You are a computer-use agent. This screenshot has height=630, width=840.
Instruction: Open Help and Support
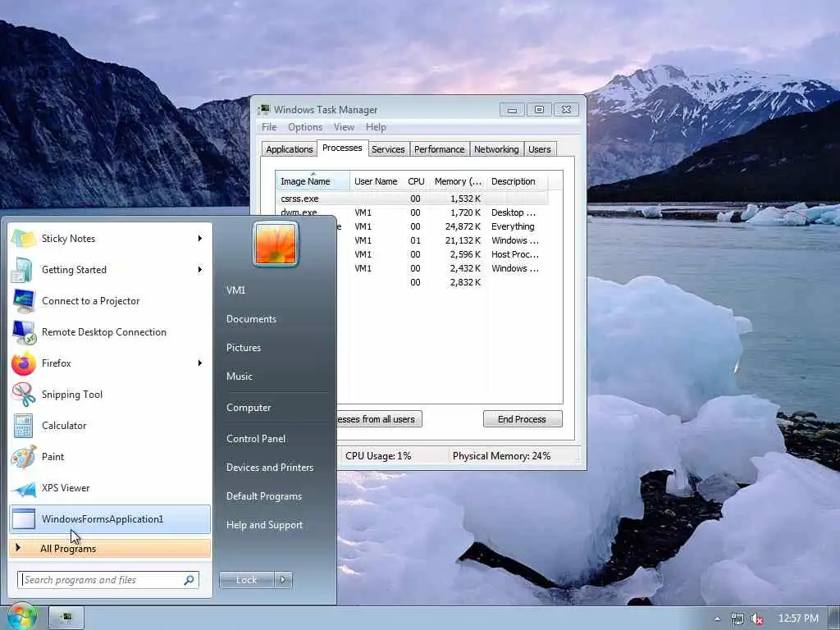[x=264, y=525]
